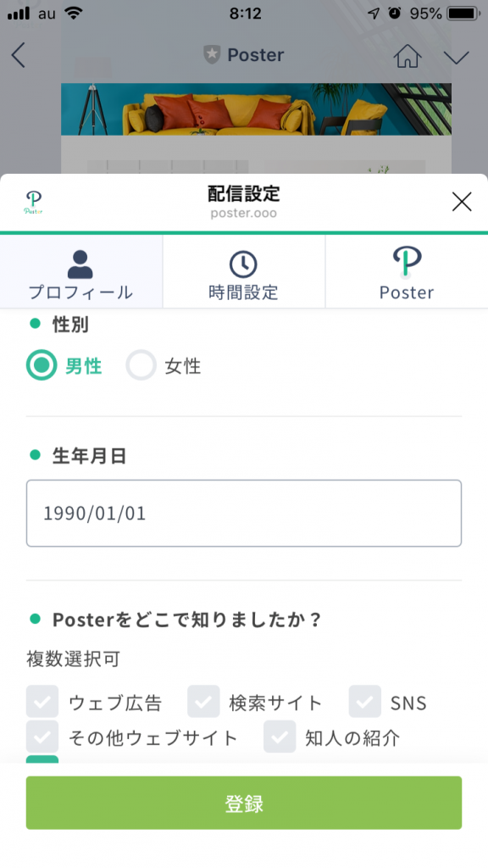Viewport: 488px width, 868px height.
Task: Select the 男性 radio button
Action: [x=42, y=365]
